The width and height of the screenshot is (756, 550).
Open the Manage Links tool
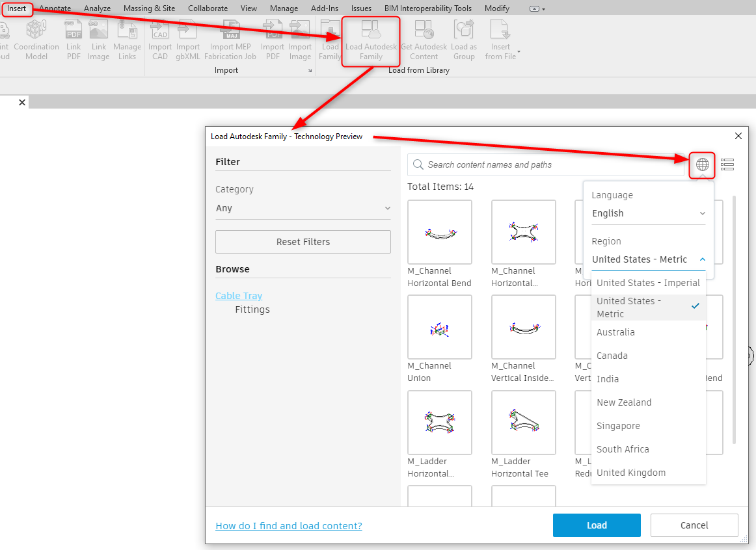point(127,39)
